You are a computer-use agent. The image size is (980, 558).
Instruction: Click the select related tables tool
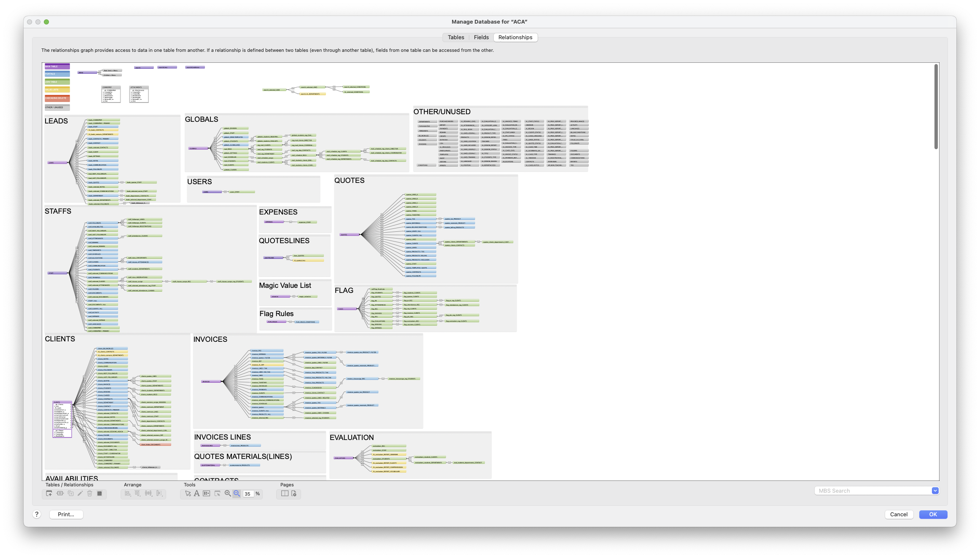click(x=217, y=494)
